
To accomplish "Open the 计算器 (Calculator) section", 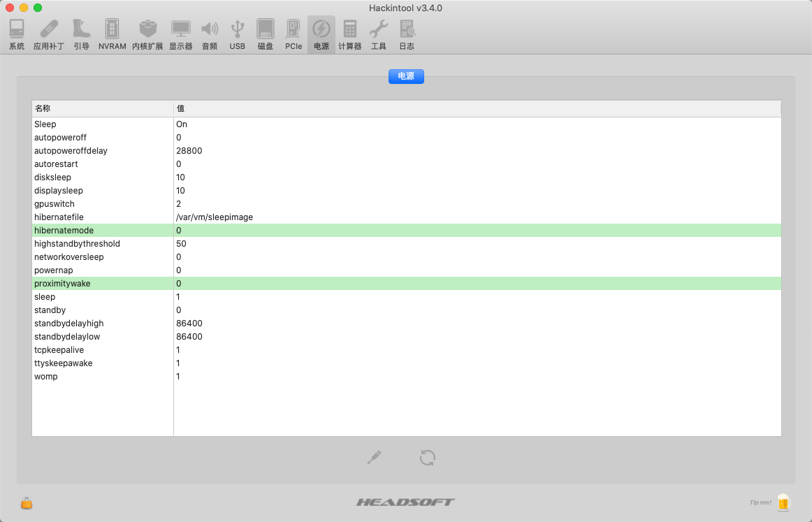I will pyautogui.click(x=349, y=34).
